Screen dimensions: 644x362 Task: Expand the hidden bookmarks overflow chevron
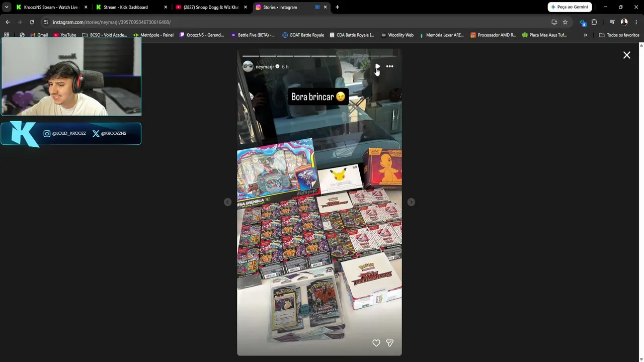pyautogui.click(x=585, y=35)
